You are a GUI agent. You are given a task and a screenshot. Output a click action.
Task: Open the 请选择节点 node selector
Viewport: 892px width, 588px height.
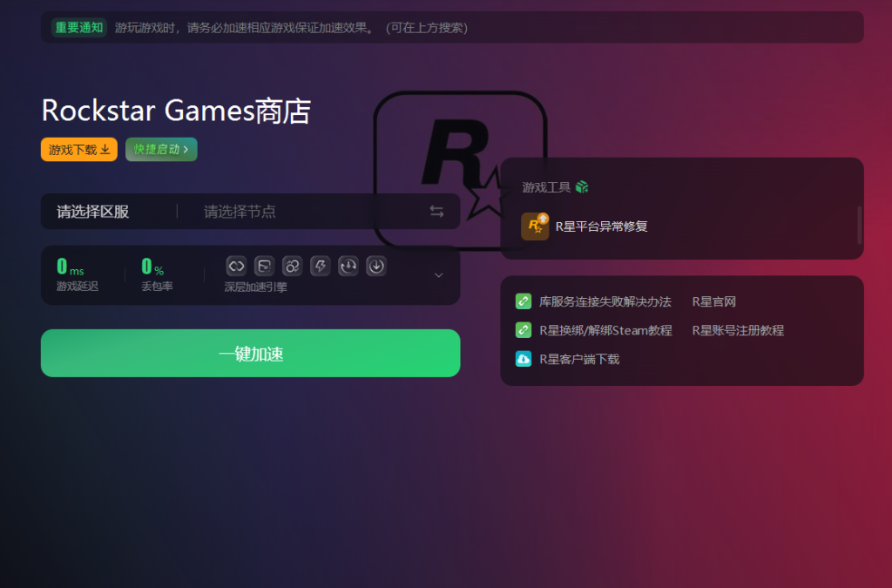coord(240,212)
